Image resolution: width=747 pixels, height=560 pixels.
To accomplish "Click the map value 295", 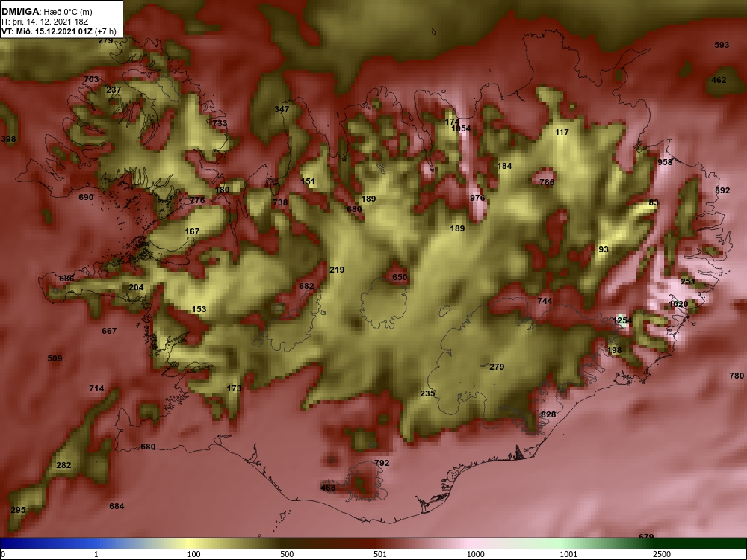I will pos(18,511).
